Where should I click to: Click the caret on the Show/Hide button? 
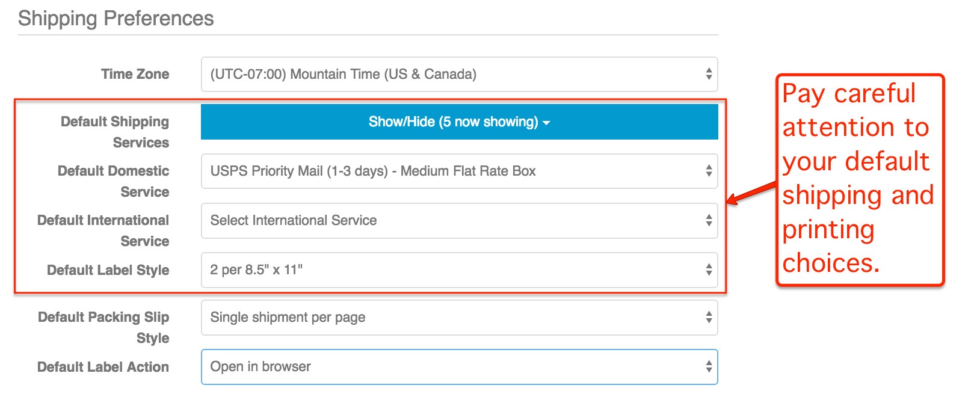tap(546, 123)
